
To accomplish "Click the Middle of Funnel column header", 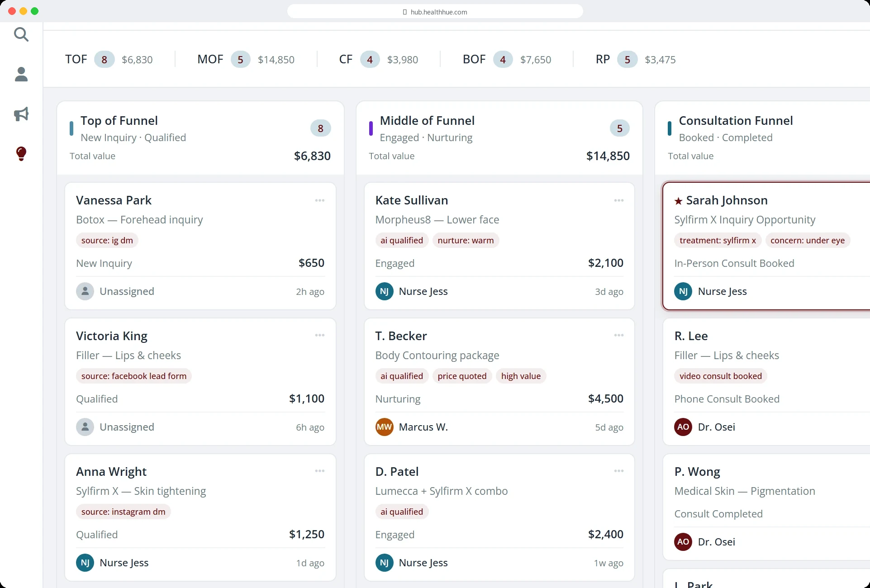I will tap(499, 138).
